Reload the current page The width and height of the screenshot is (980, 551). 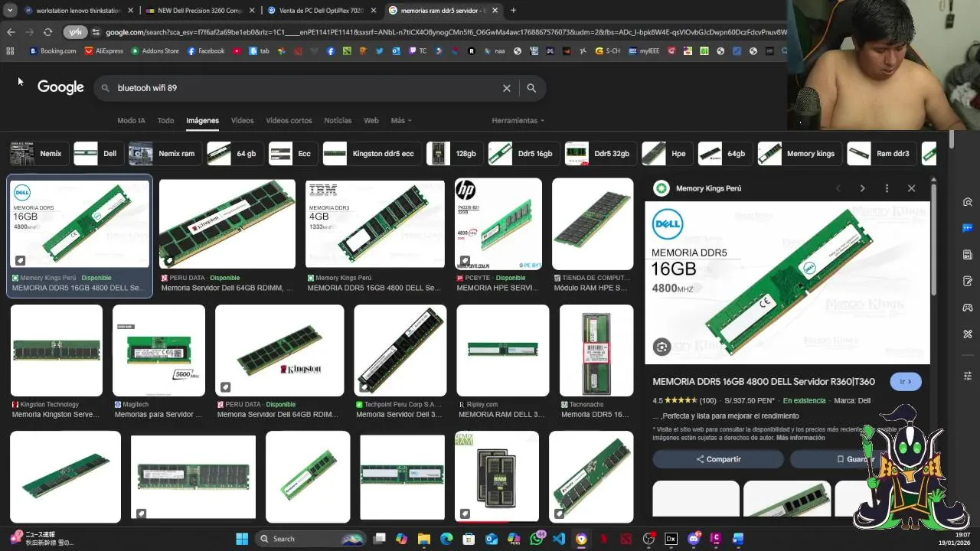47,32
